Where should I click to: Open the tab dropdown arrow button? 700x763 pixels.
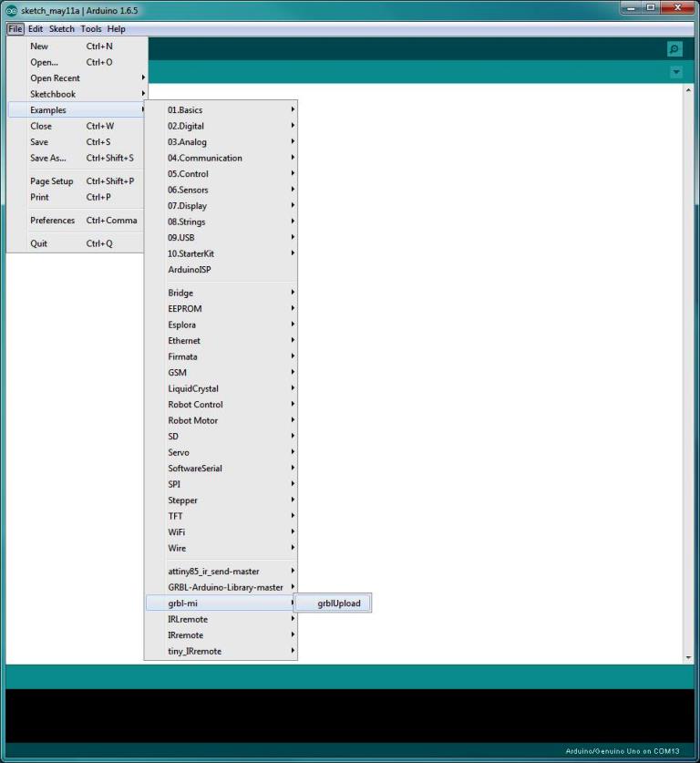click(x=676, y=72)
